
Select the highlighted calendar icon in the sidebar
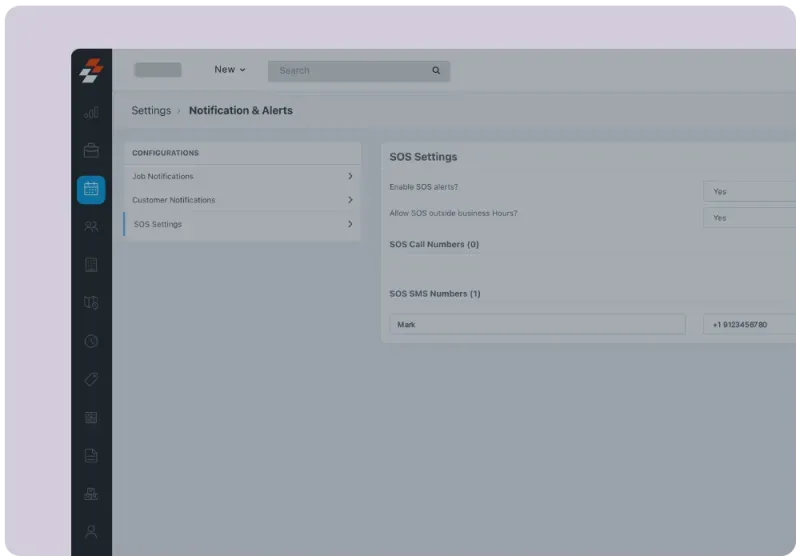[91, 189]
